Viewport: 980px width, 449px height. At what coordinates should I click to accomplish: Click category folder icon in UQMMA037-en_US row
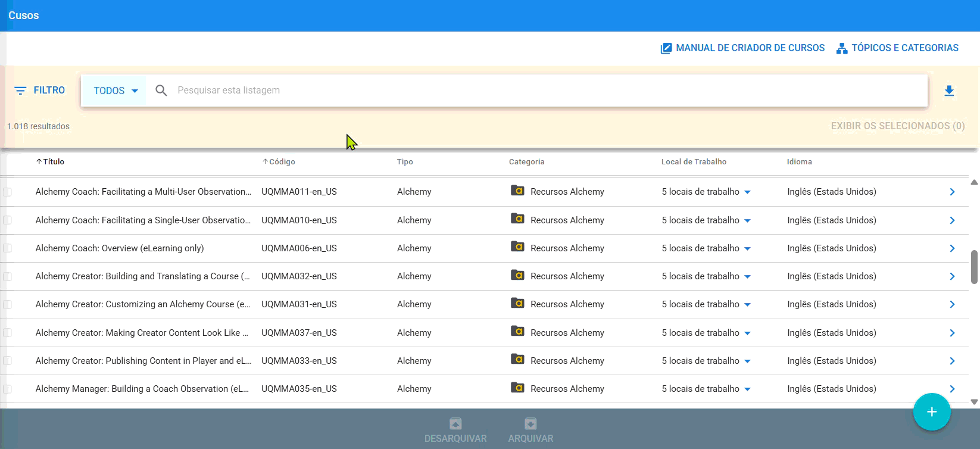coord(517,332)
